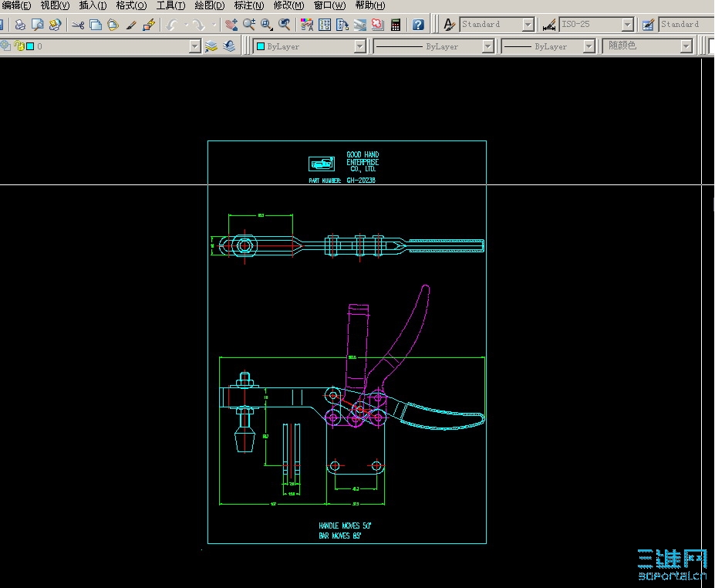Image resolution: width=715 pixels, height=588 pixels.
Task: Select the Match Properties brush icon
Action: click(131, 25)
